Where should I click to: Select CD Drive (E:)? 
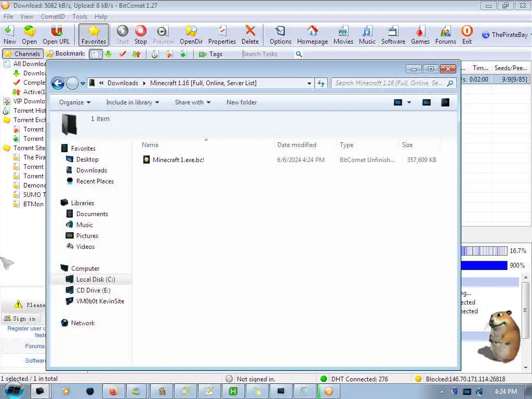(94, 290)
